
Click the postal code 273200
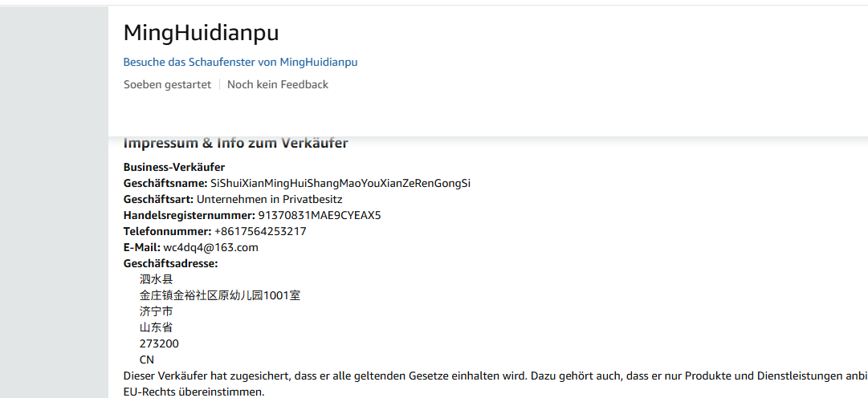coord(159,343)
